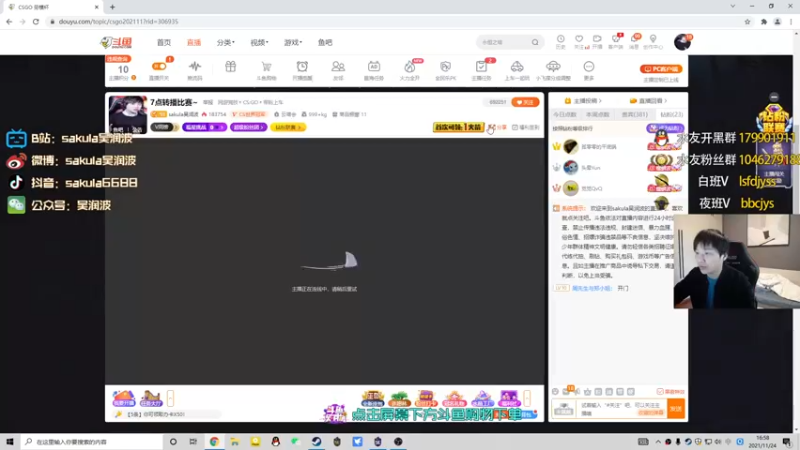800x450 pixels.
Task: Open the history clock icon
Action: pos(560,41)
